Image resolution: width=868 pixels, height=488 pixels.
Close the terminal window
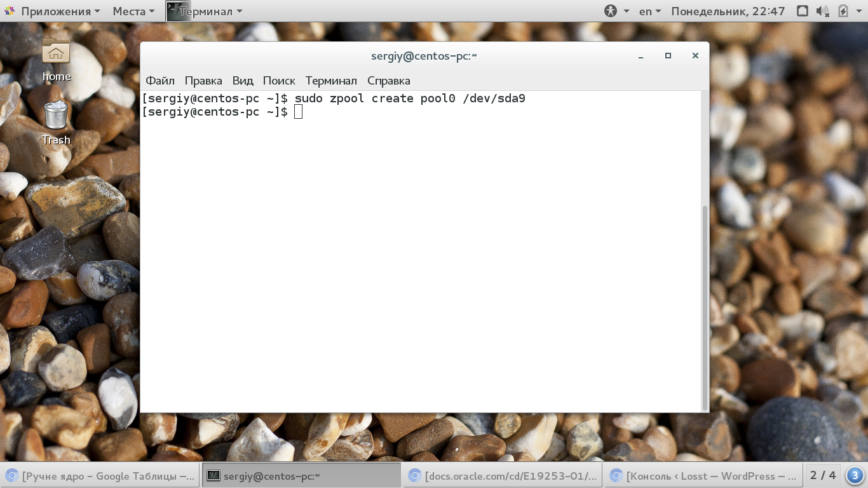point(695,56)
